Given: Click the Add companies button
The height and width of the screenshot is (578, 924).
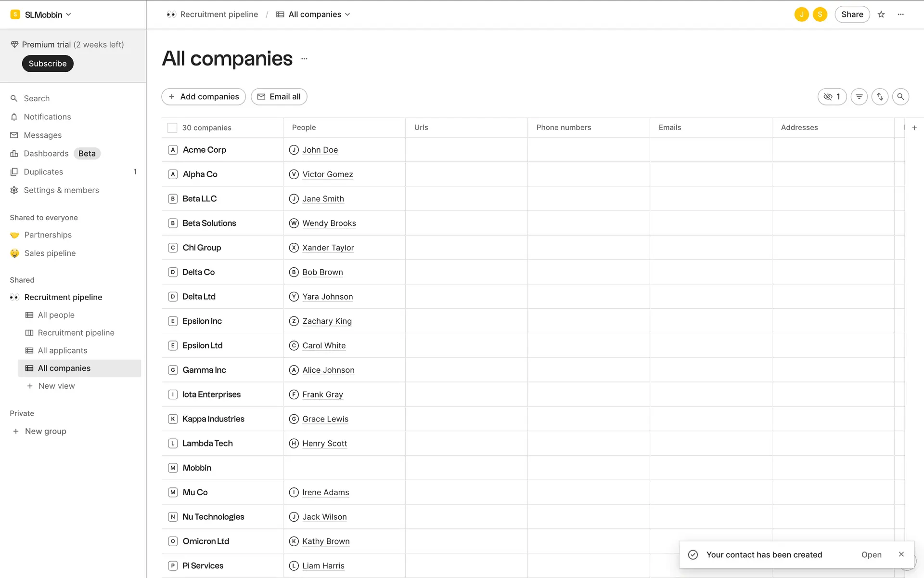Looking at the screenshot, I should 204,97.
